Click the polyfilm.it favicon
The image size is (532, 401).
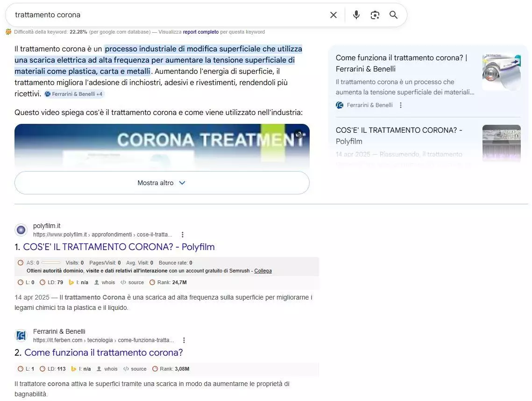[x=21, y=230]
